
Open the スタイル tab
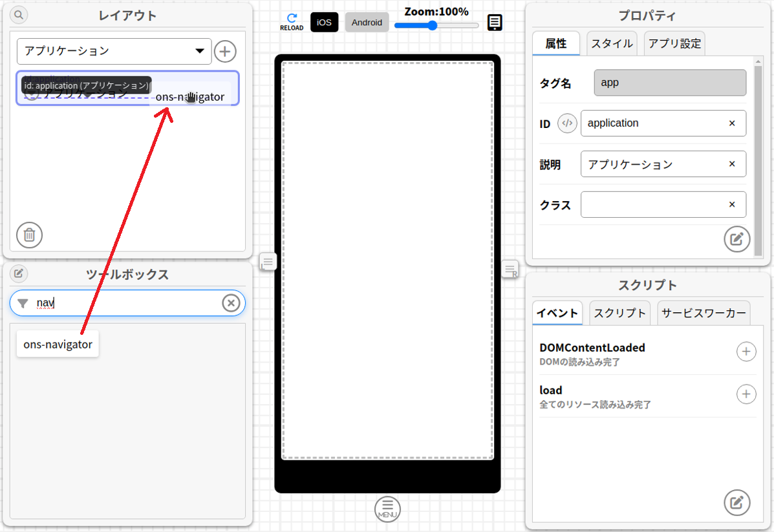612,44
